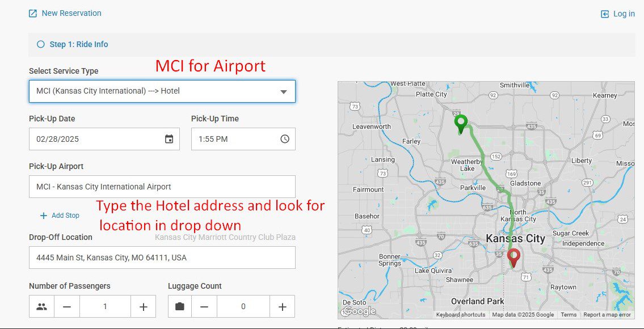Click the Overland Park map label
The image size is (644, 329).
pyautogui.click(x=478, y=301)
